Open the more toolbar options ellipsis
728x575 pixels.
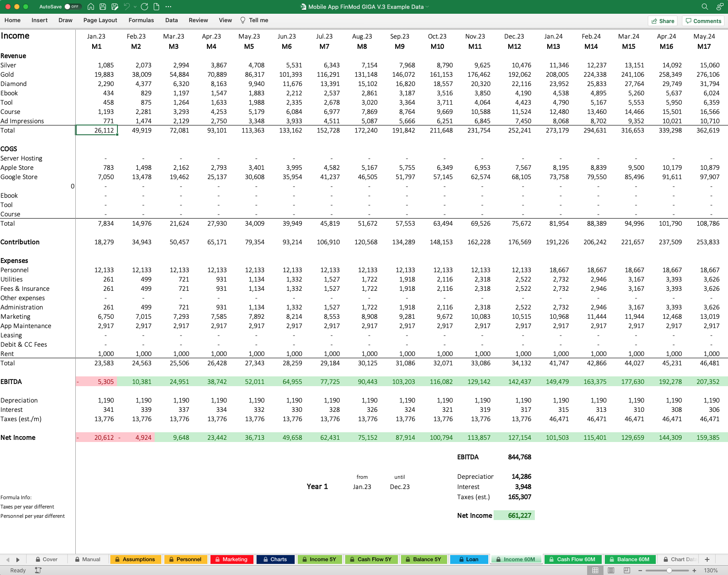tap(168, 7)
